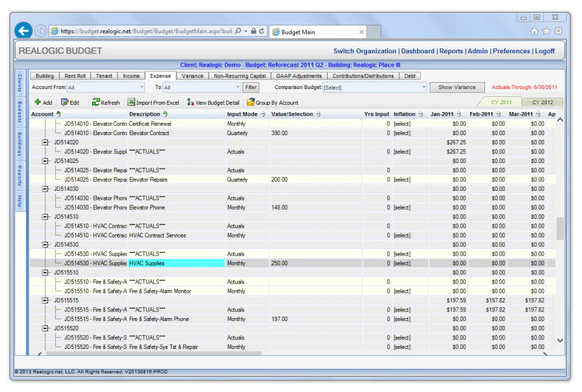Open the Debt tab
The height and width of the screenshot is (392, 582).
[x=410, y=76]
